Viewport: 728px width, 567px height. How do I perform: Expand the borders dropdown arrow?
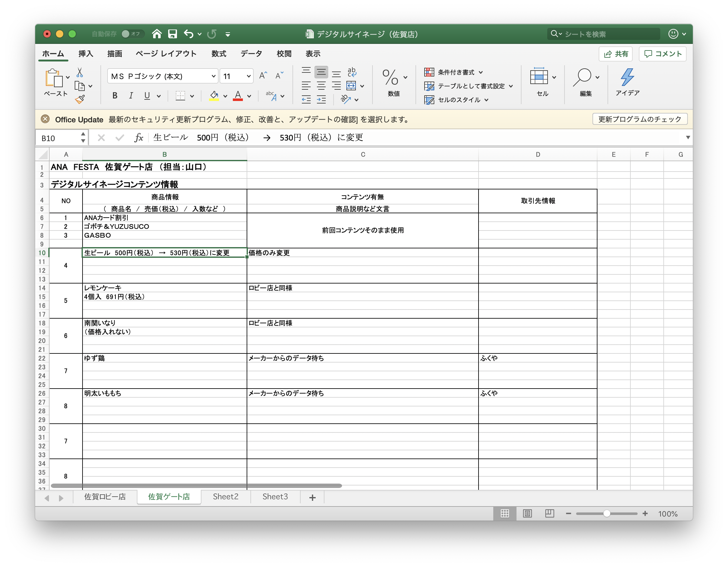pyautogui.click(x=192, y=96)
